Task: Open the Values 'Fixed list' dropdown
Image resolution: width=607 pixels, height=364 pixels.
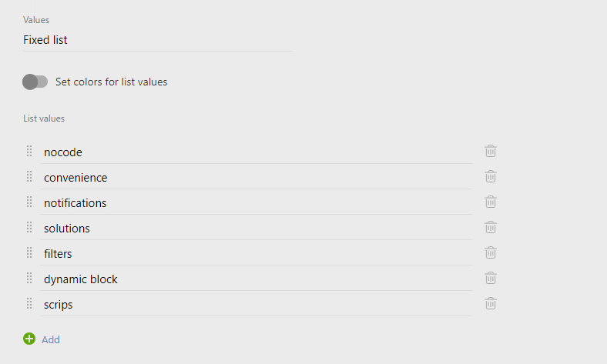Action: pos(157,40)
